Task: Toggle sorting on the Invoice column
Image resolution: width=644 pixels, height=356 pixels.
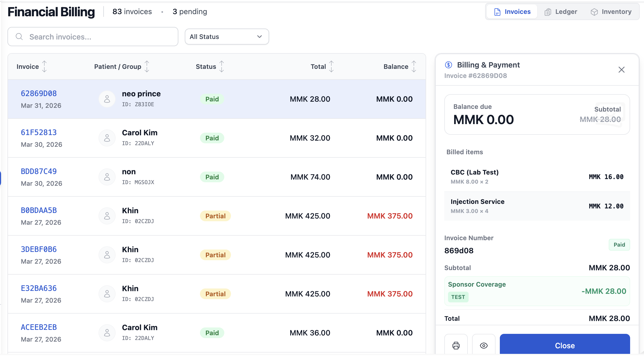Action: tap(44, 66)
